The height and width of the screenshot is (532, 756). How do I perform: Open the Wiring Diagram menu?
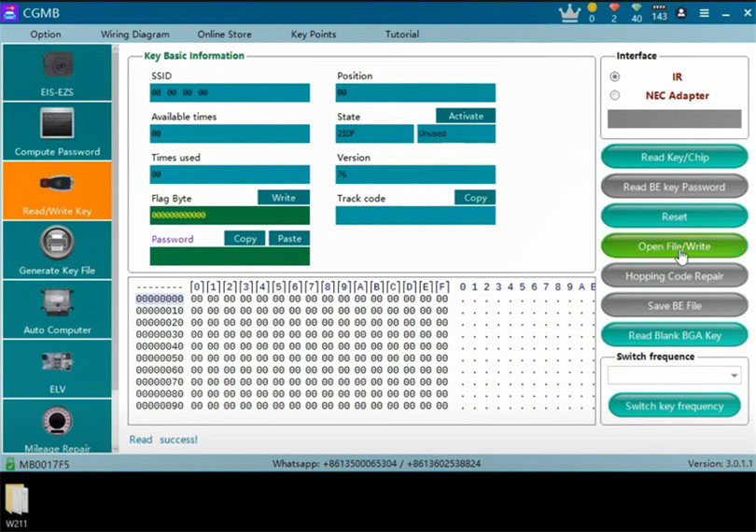point(135,35)
